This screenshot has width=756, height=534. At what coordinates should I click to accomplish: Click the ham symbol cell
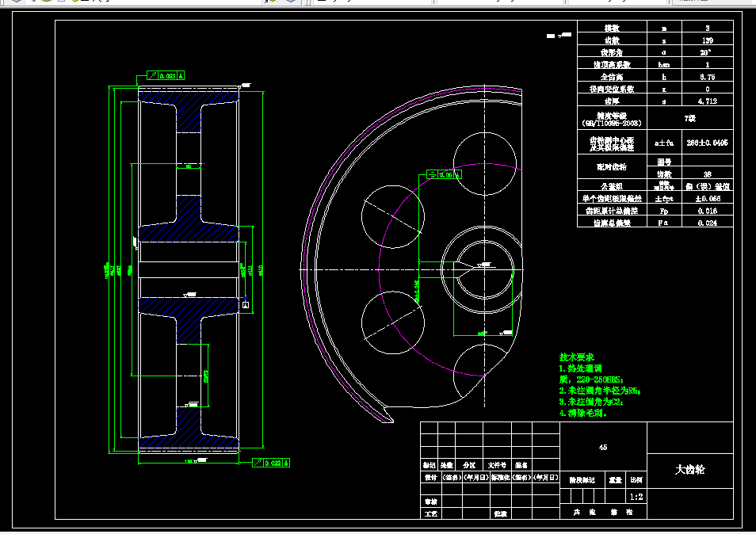[664, 65]
